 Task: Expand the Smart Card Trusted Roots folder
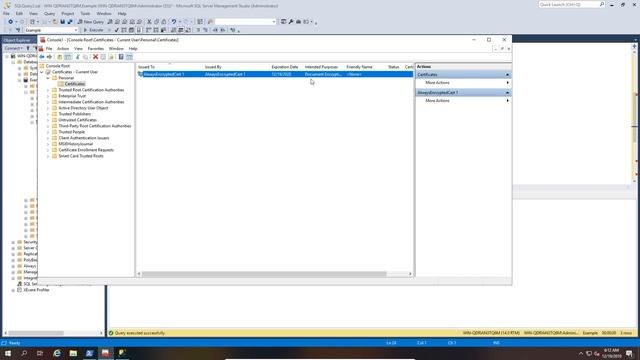pos(48,156)
